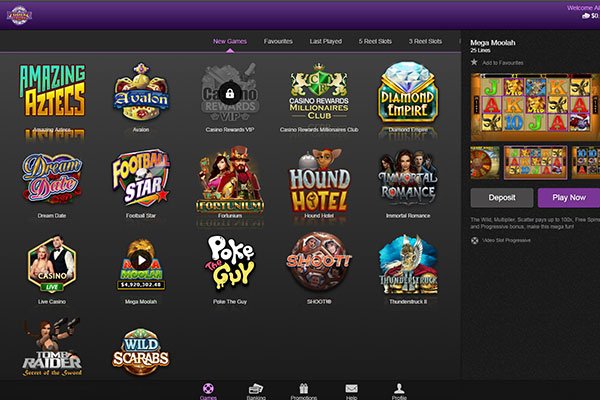This screenshot has width=600, height=400.
Task: Open the Banking section icon
Action: [256, 391]
